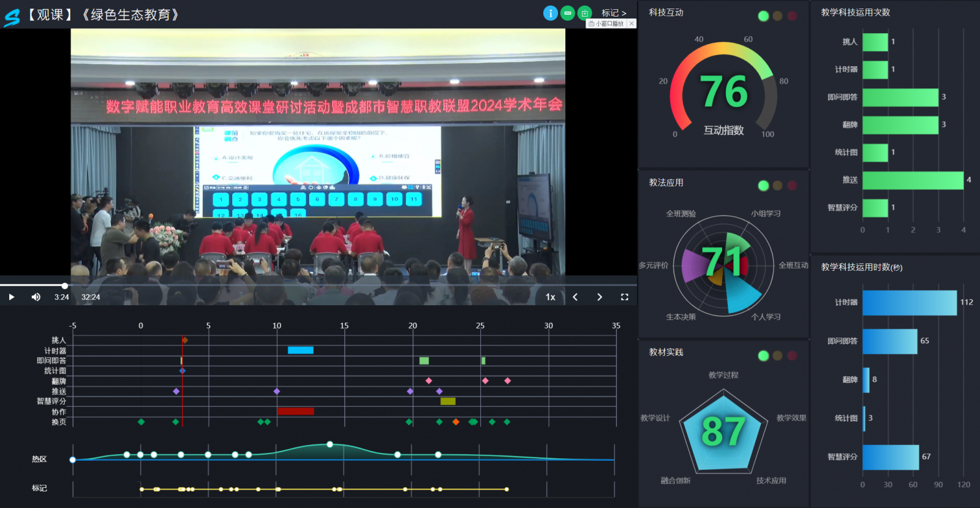Enter fullscreen video mode
Viewport: 980px width, 508px height.
point(625,297)
